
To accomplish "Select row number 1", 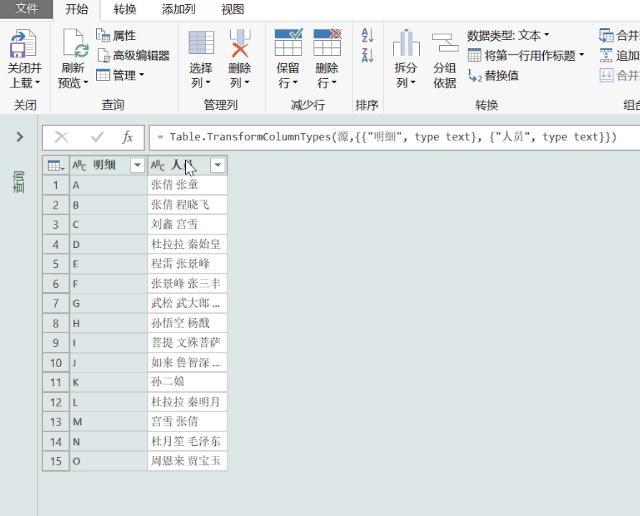I will click(56, 185).
